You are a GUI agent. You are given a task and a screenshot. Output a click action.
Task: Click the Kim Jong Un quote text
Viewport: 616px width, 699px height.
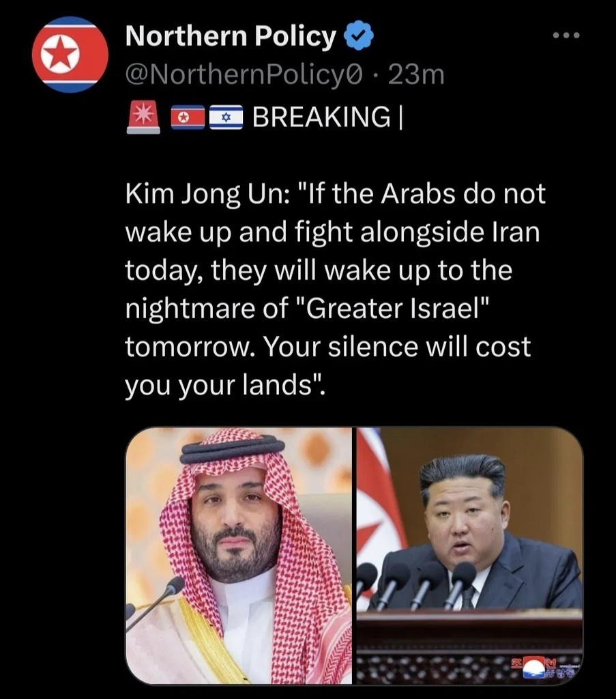pyautogui.click(x=335, y=289)
